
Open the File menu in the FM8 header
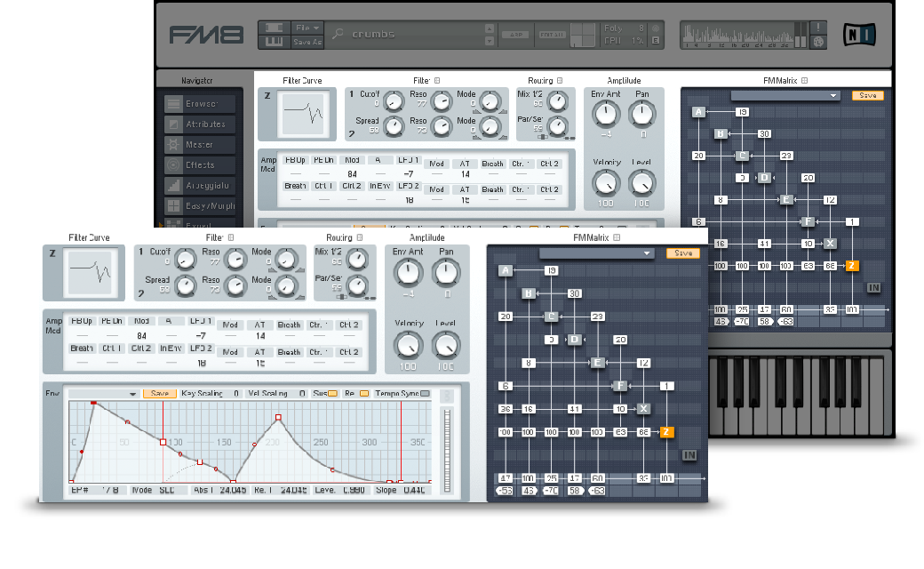(307, 28)
